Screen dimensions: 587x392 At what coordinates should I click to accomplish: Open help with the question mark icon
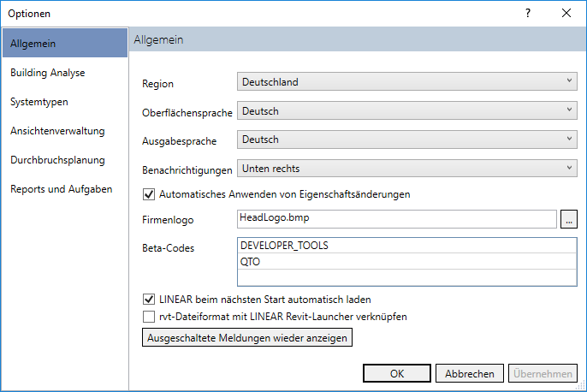coord(528,14)
